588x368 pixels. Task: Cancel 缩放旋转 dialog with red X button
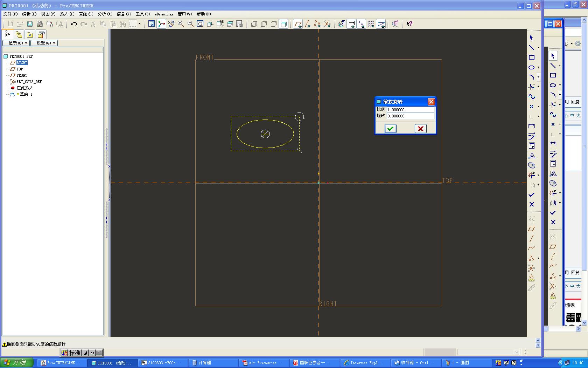point(420,129)
